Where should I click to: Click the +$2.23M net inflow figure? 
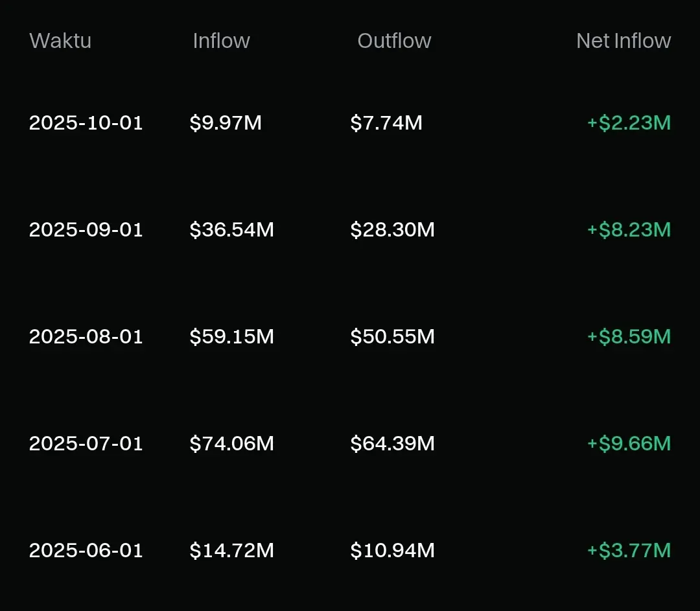pyautogui.click(x=629, y=122)
